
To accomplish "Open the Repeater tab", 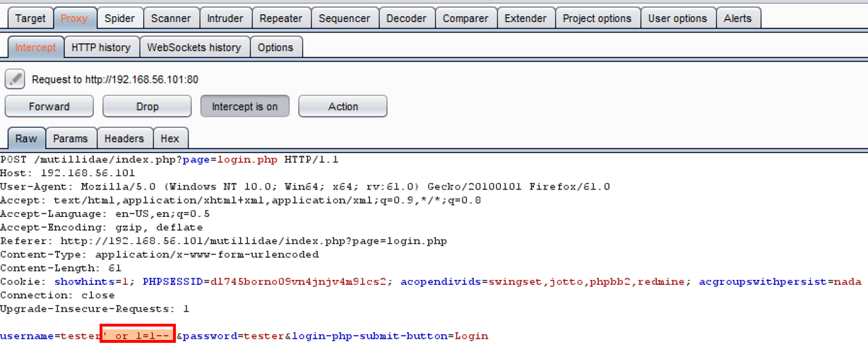I will [281, 18].
